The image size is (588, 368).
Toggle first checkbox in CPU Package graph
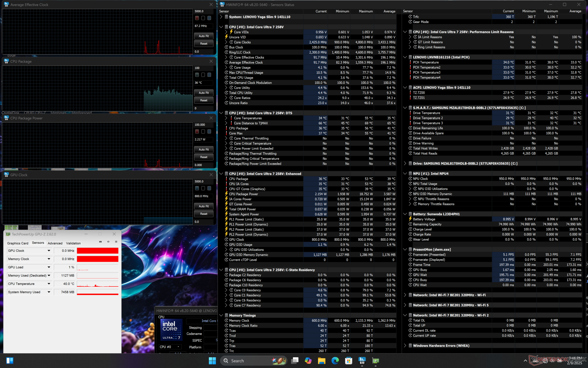197,75
